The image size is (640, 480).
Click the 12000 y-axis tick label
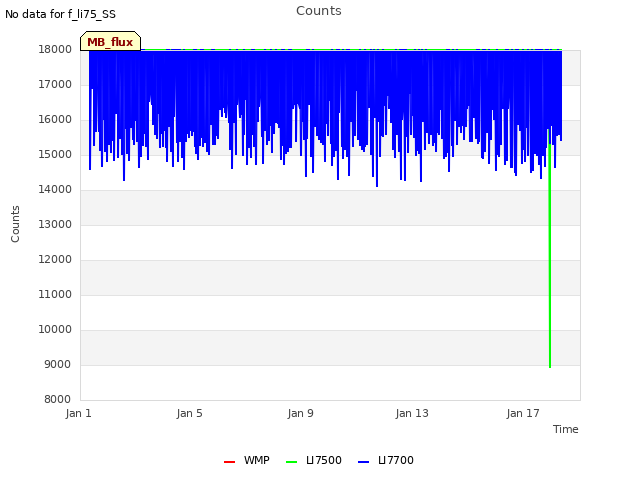coord(55,260)
